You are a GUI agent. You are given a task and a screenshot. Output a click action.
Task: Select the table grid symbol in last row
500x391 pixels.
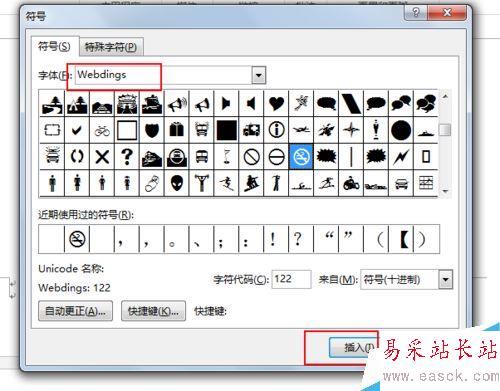(x=426, y=183)
